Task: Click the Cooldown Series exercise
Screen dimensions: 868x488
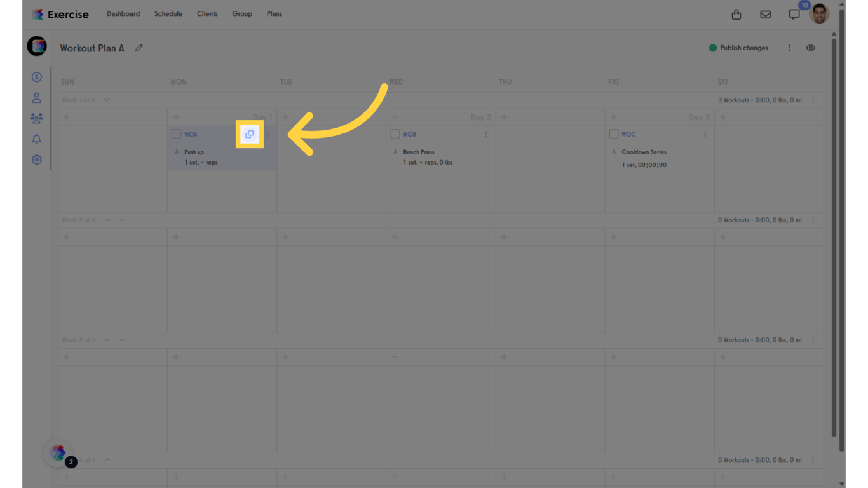Action: click(644, 152)
